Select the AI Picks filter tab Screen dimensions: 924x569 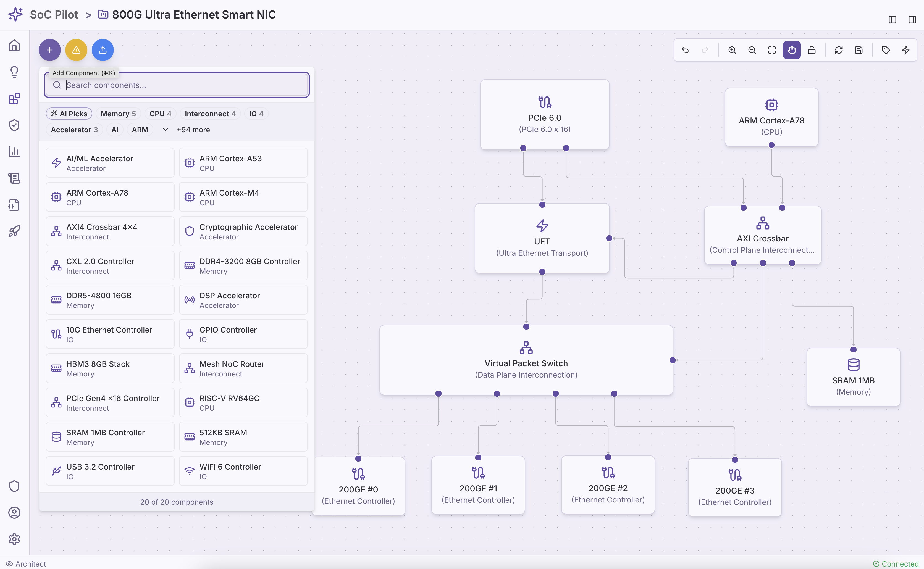(69, 114)
